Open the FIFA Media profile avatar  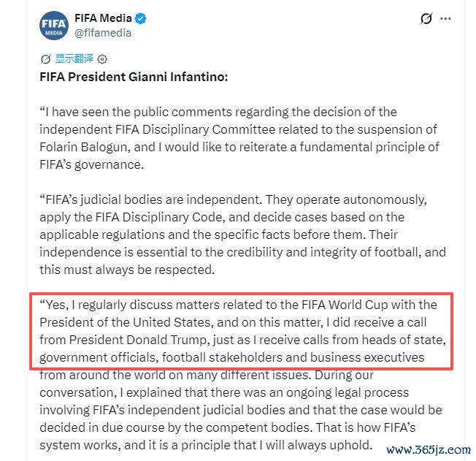tap(54, 26)
